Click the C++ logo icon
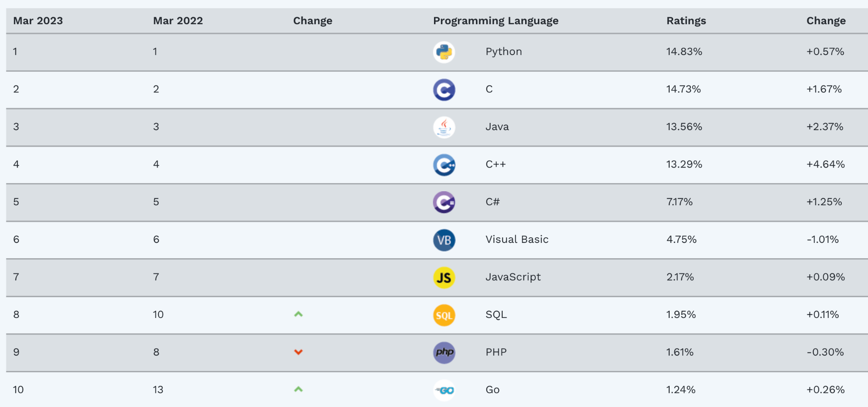868x407 pixels. click(444, 165)
